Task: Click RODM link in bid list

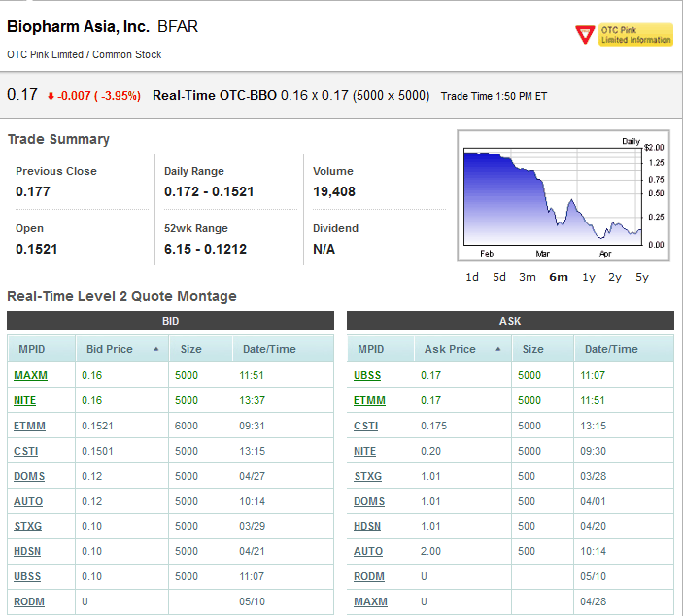Action: click(x=29, y=602)
